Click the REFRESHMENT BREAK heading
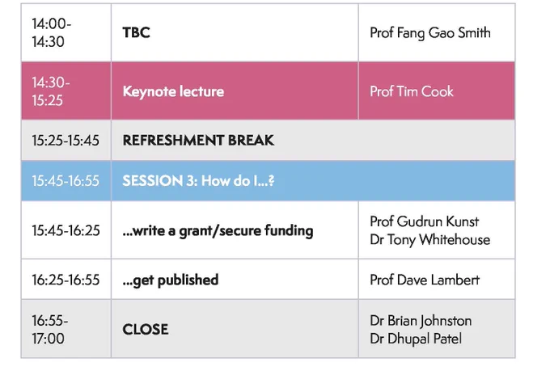550x392 pixels. pyautogui.click(x=198, y=141)
